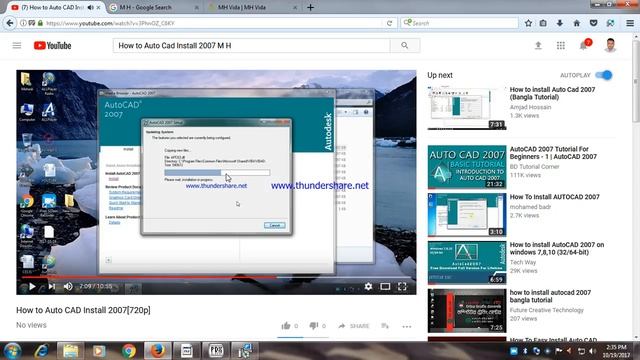Mute the video player volume

click(68, 287)
